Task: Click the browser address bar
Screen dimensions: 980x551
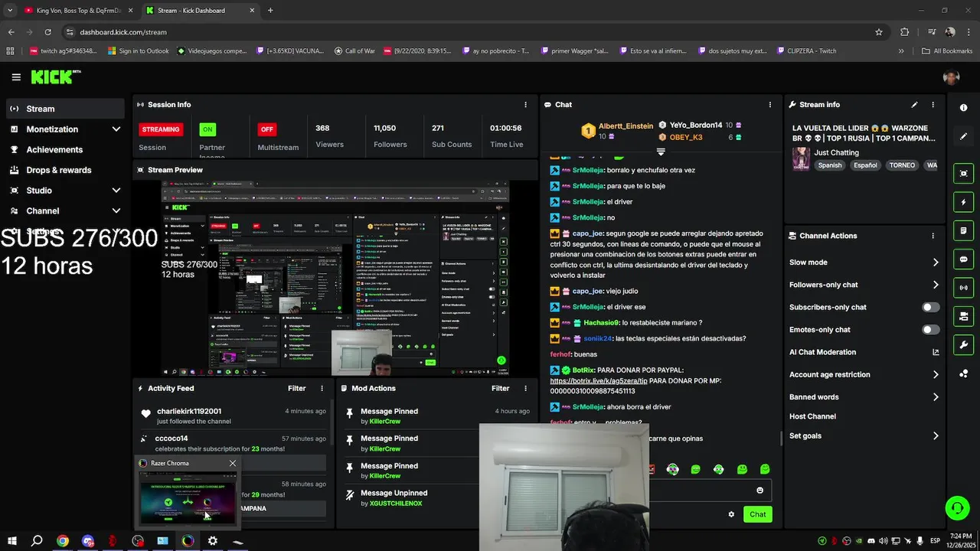Action: click(467, 32)
